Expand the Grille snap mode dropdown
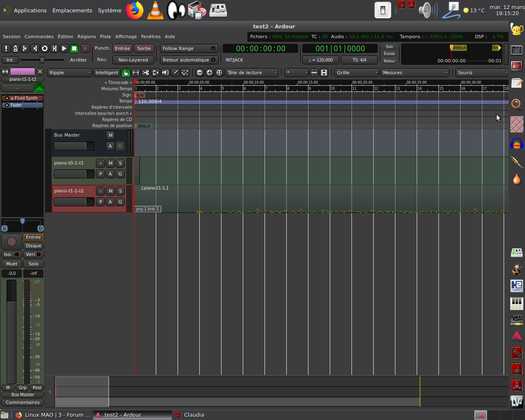The width and height of the screenshot is (525, 420). tap(356, 73)
